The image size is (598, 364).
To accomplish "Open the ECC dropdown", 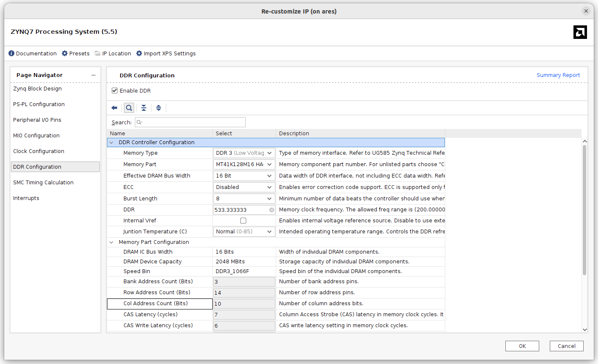I will [244, 187].
